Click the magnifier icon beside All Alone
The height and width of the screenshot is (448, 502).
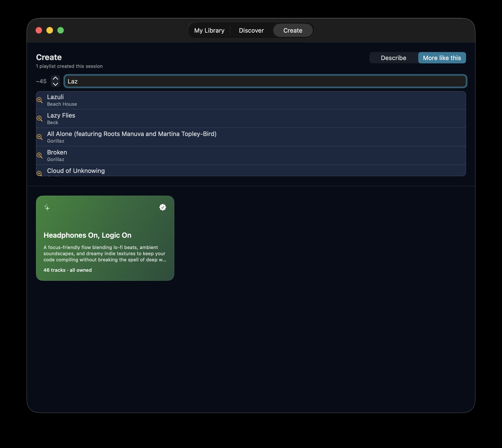click(40, 137)
